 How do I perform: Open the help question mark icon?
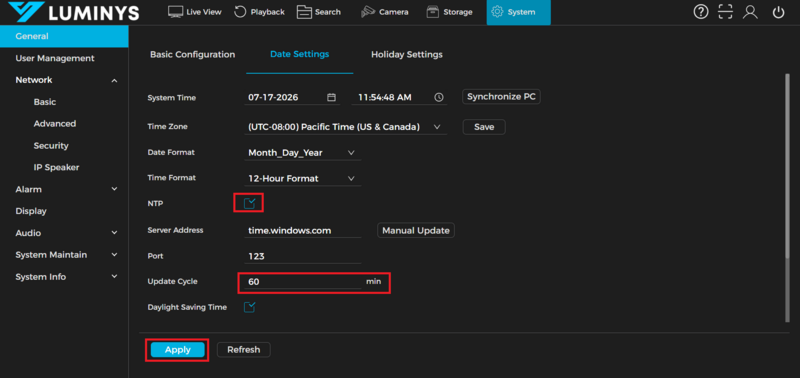(x=701, y=12)
